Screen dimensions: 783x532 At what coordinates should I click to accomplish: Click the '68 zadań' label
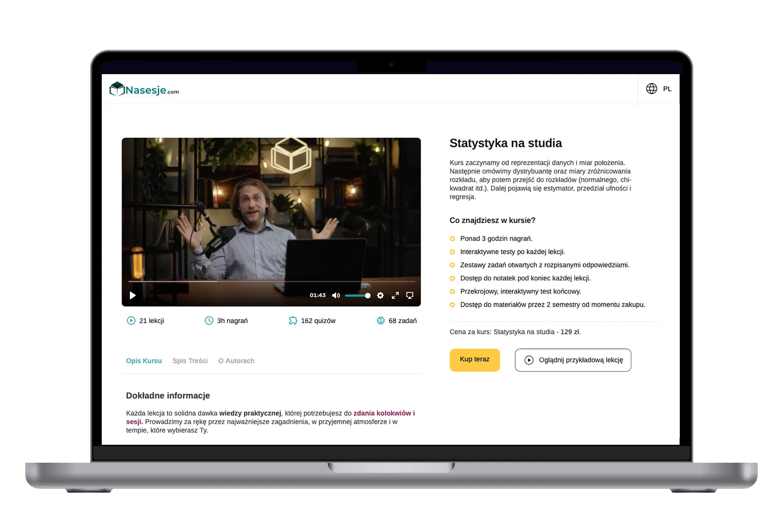[x=403, y=321]
